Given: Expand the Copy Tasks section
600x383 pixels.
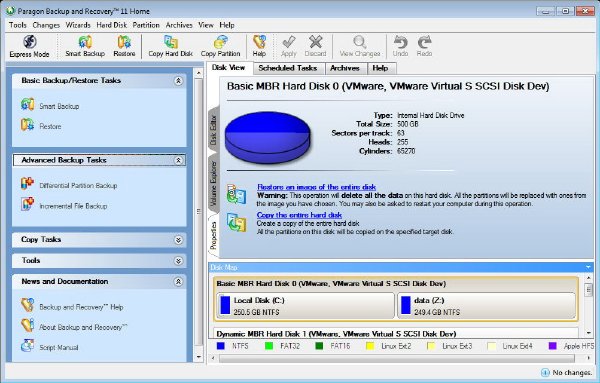Looking at the screenshot, I should pyautogui.click(x=178, y=240).
